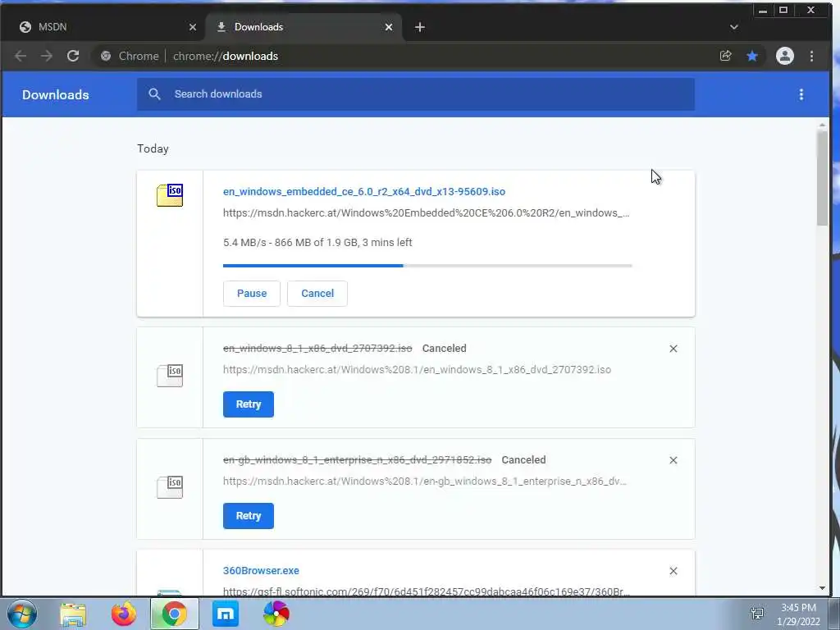Click the share page icon in address bar

[725, 56]
